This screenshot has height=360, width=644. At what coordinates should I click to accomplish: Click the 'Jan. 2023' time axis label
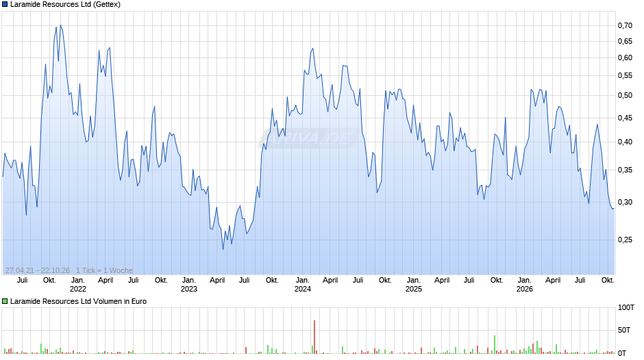point(189,285)
